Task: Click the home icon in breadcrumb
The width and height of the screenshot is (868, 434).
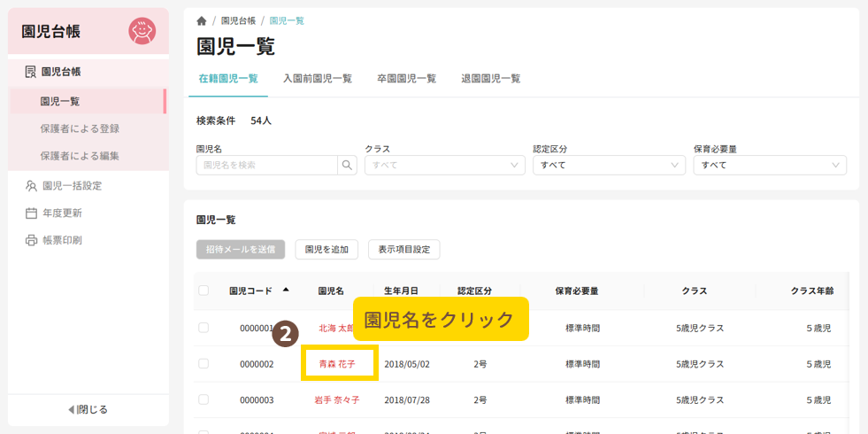Action: [x=202, y=20]
